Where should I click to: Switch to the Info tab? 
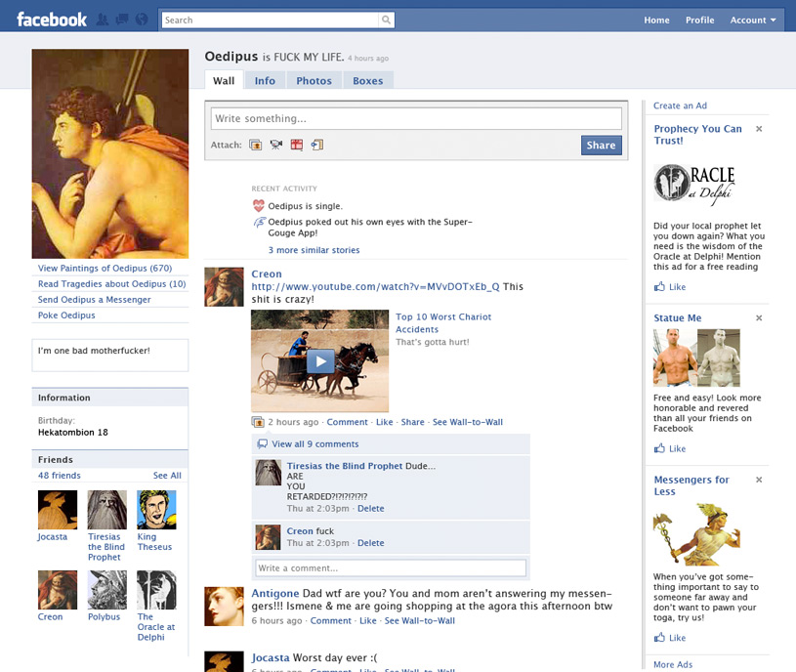265,81
